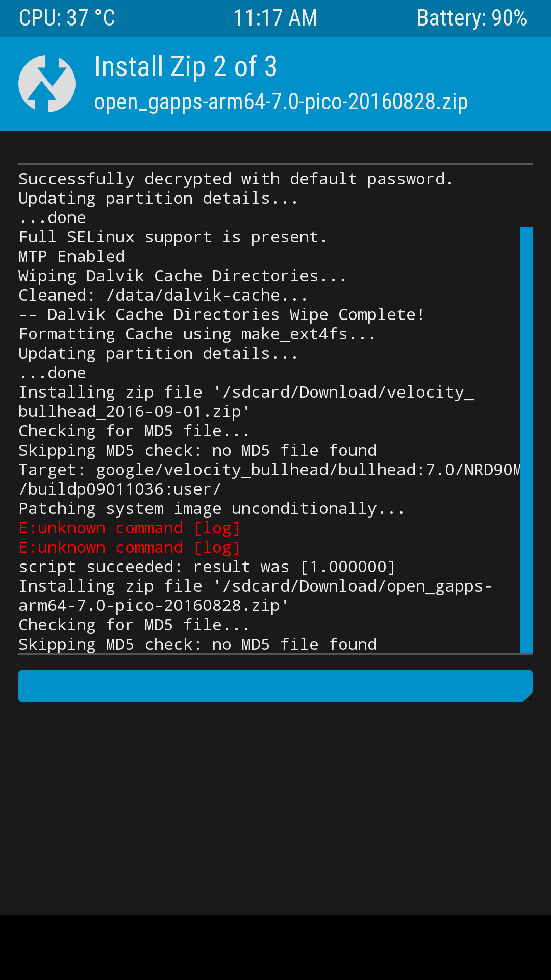551x980 pixels.
Task: Tap the open_gapps zip filename in the header
Action: [281, 102]
